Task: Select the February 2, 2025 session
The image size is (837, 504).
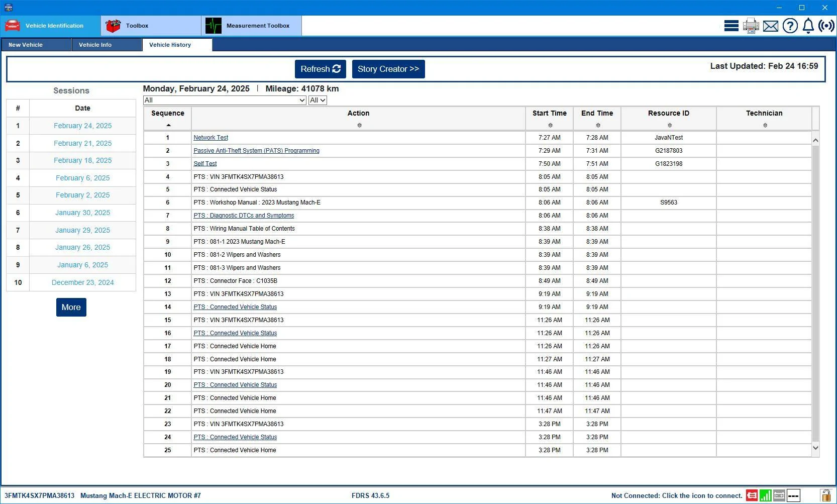Action: click(x=83, y=195)
